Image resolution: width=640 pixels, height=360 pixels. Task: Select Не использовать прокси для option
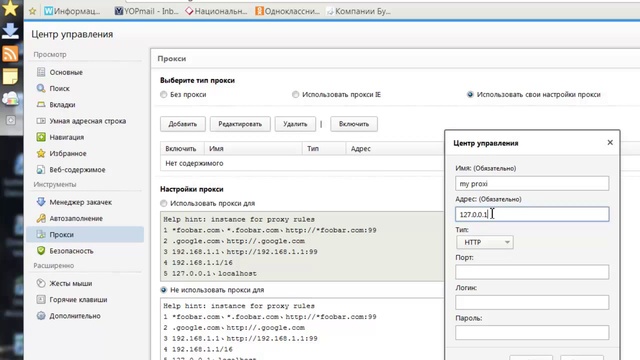tap(164, 290)
